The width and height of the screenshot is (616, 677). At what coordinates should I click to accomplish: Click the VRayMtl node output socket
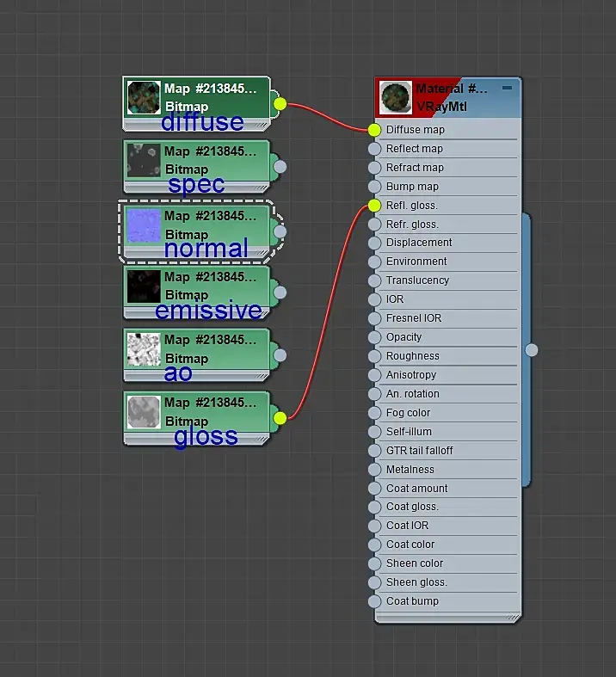(x=532, y=350)
